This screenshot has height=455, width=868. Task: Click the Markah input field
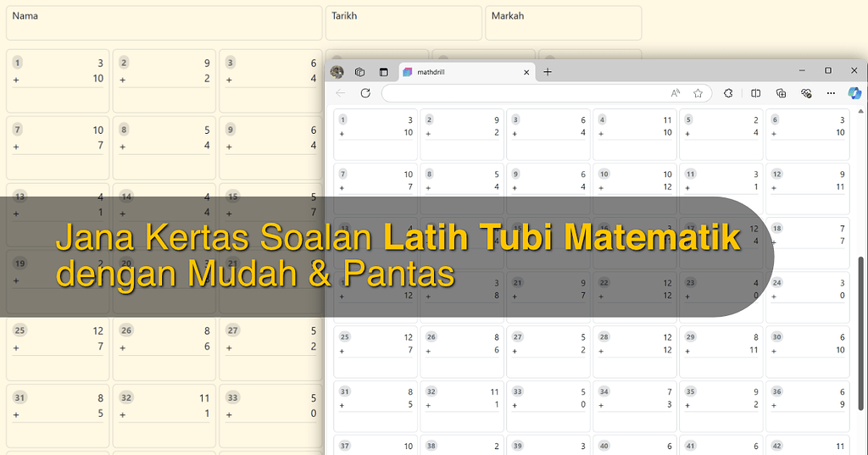(563, 24)
